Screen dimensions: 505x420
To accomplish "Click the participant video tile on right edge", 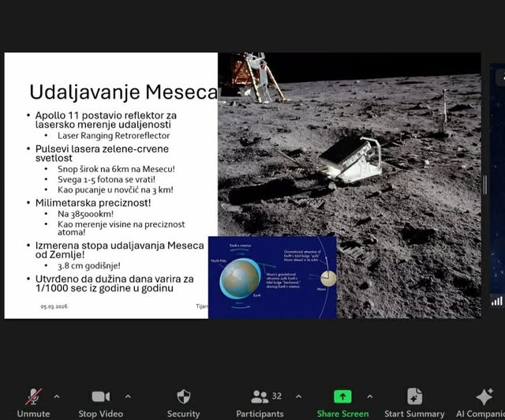I will click(x=497, y=189).
